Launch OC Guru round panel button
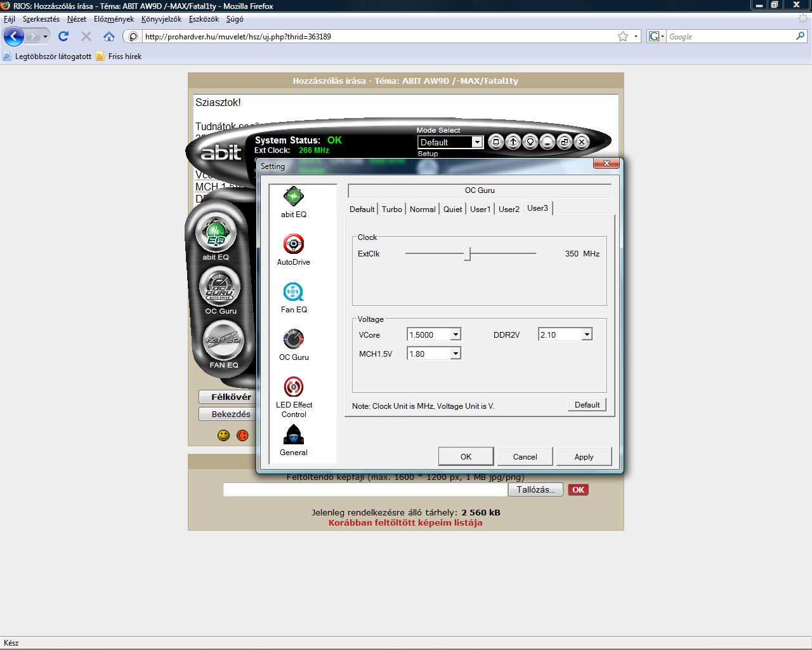This screenshot has width=812, height=650. (x=220, y=288)
